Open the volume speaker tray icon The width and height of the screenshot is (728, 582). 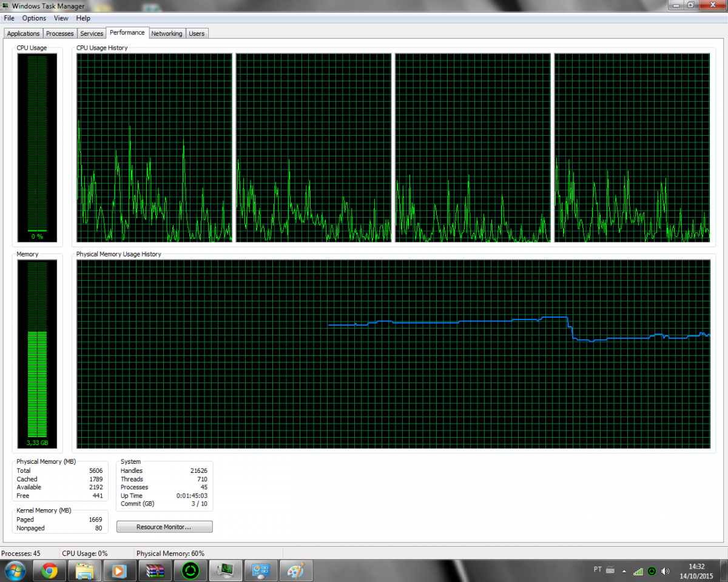click(666, 571)
